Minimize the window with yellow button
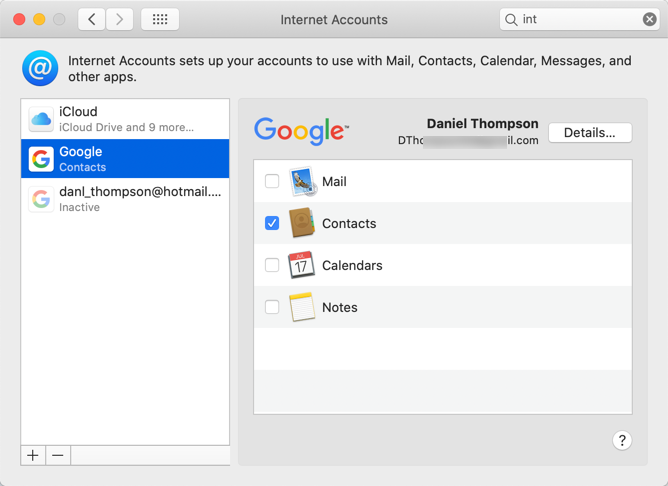 pyautogui.click(x=39, y=19)
